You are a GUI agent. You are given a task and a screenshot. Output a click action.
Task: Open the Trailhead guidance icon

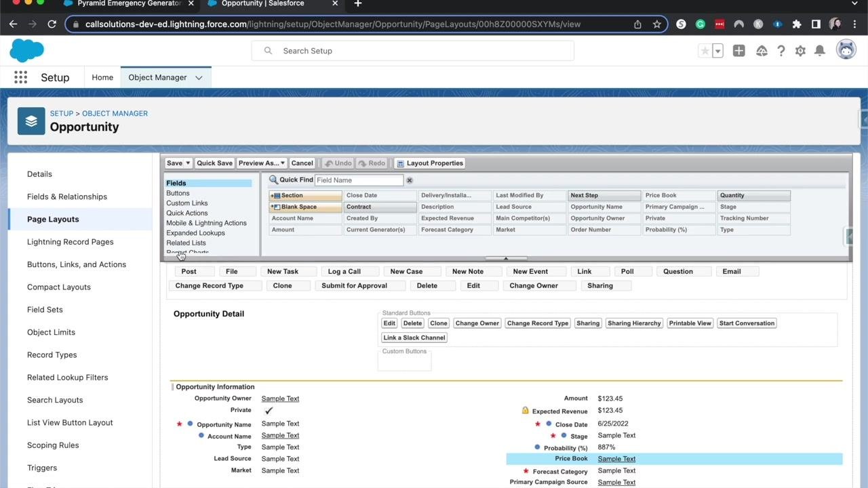tap(762, 51)
